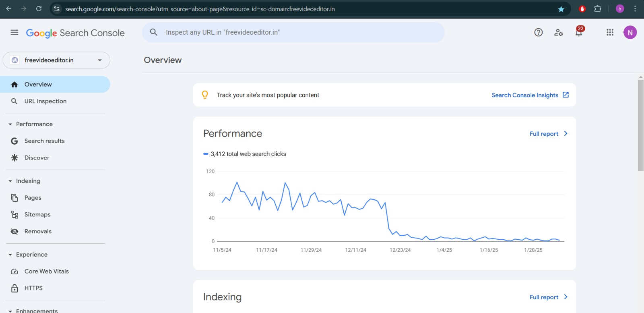Click the browser address bar URL
The width and height of the screenshot is (644, 313).
click(x=200, y=9)
